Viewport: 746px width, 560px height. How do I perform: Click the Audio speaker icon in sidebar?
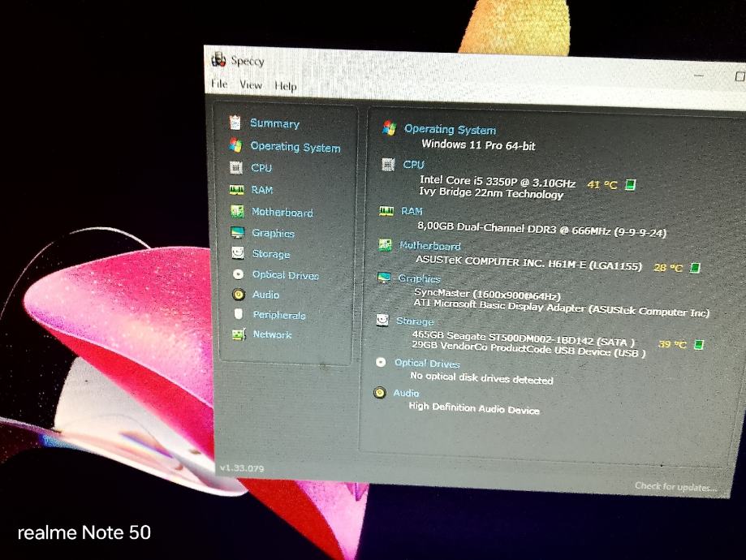coord(239,295)
